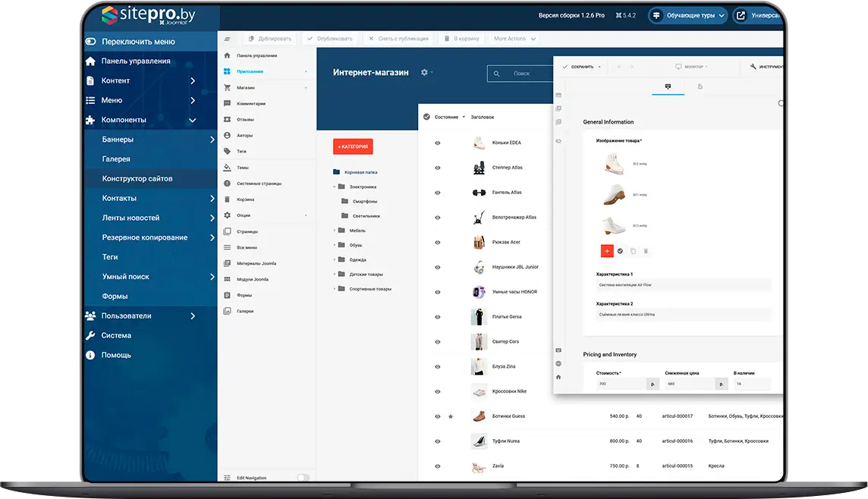This screenshot has height=499, width=868.
Task: Click the trash icon under product images
Action: tap(646, 251)
